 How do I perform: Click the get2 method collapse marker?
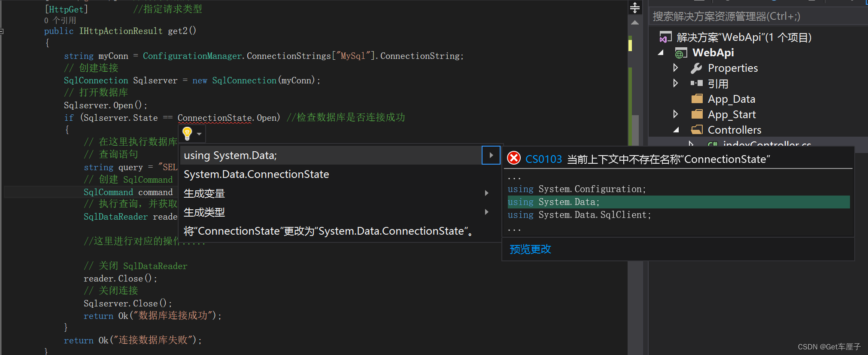point(2,31)
